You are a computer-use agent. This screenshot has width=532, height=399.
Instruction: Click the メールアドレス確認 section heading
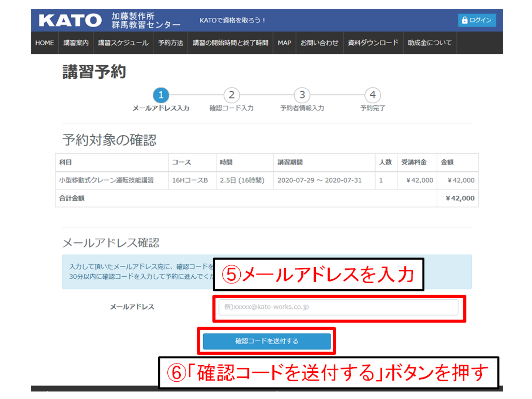[111, 243]
